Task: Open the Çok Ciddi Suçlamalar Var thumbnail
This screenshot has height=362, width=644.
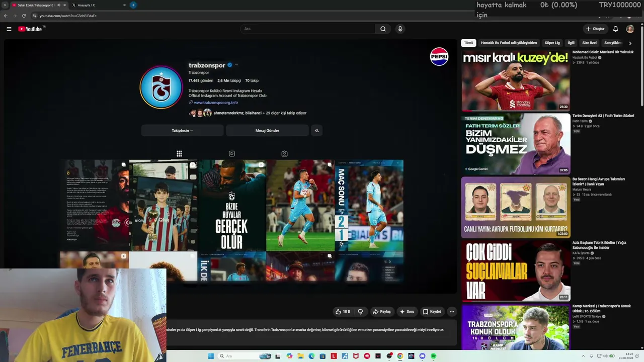Action: [516, 271]
